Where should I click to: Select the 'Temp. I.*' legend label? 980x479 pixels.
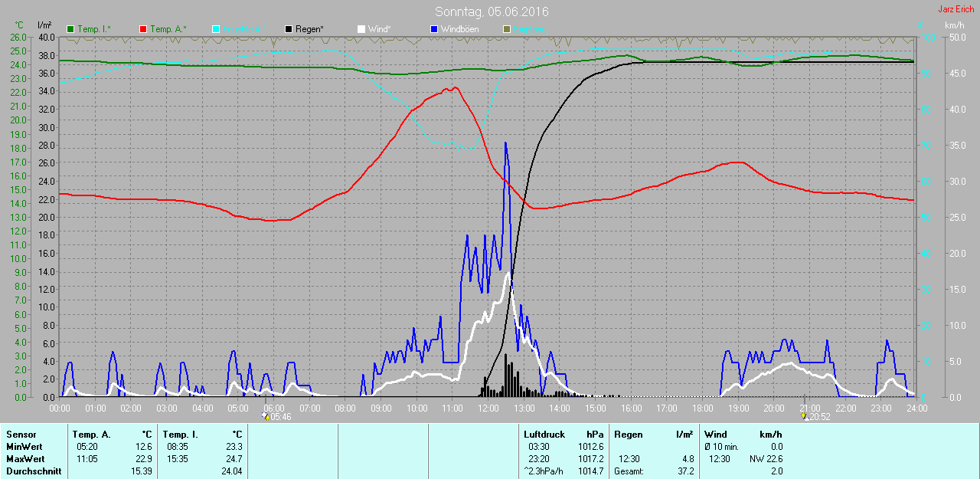(x=94, y=29)
